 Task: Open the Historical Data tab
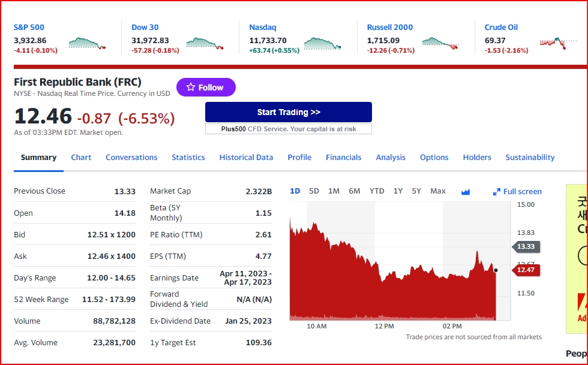click(x=246, y=158)
